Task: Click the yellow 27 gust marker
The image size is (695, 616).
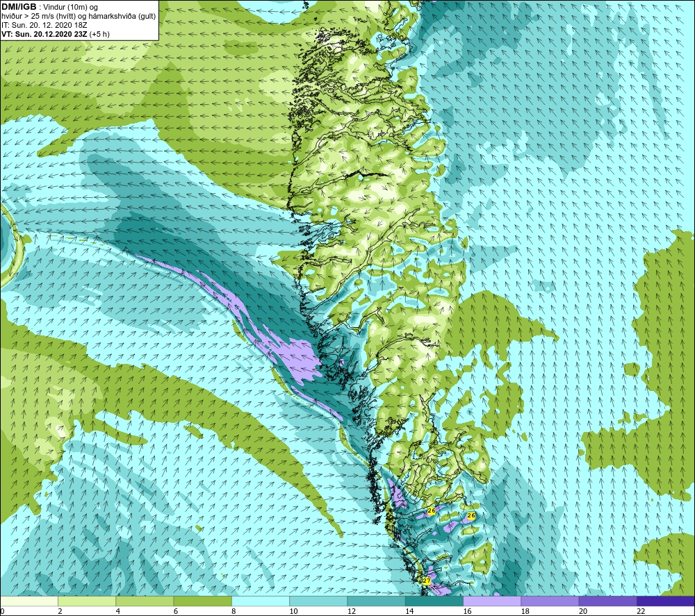Action: [427, 581]
